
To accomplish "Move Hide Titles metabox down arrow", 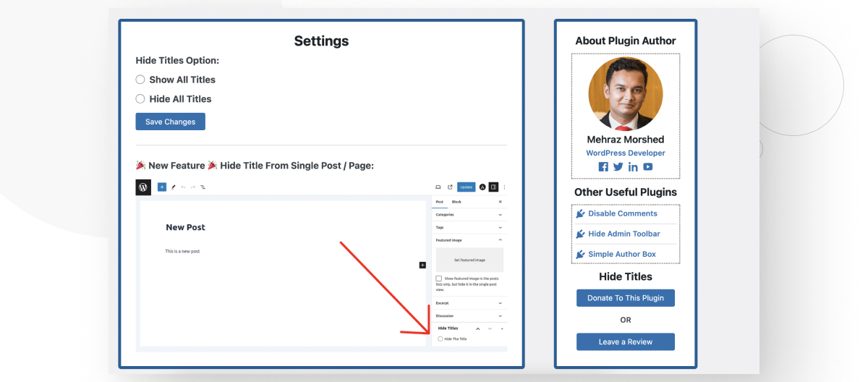I will 490,328.
